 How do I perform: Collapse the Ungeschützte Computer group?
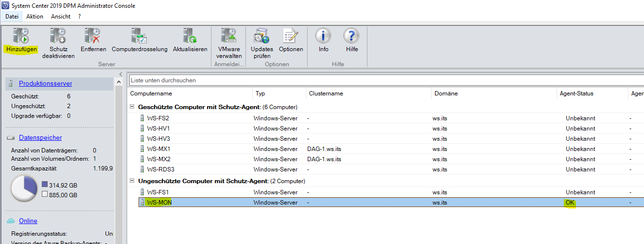[x=133, y=181]
